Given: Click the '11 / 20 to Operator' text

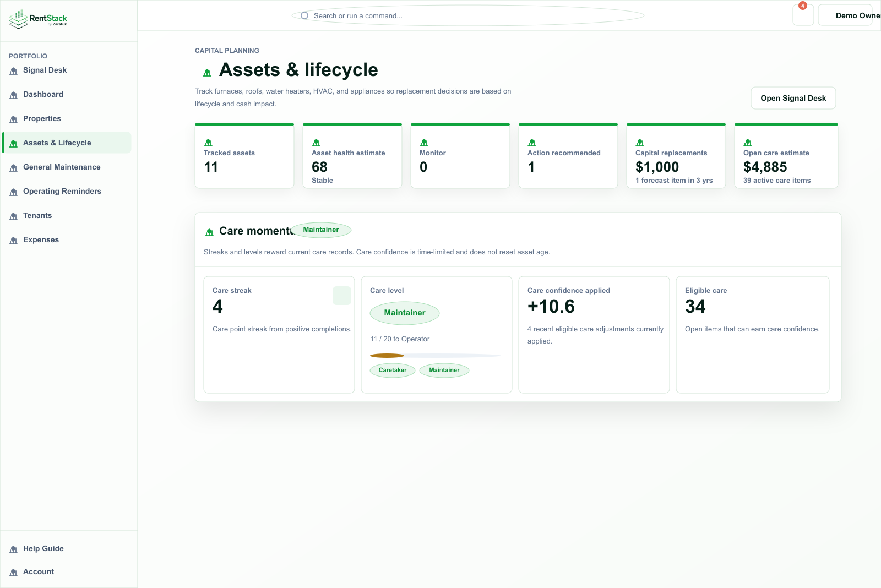Looking at the screenshot, I should pyautogui.click(x=400, y=339).
